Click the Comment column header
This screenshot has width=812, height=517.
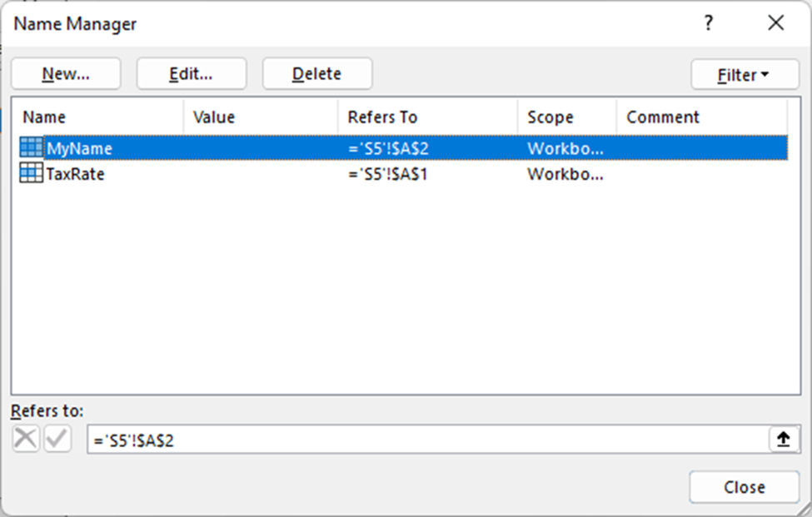pos(701,117)
